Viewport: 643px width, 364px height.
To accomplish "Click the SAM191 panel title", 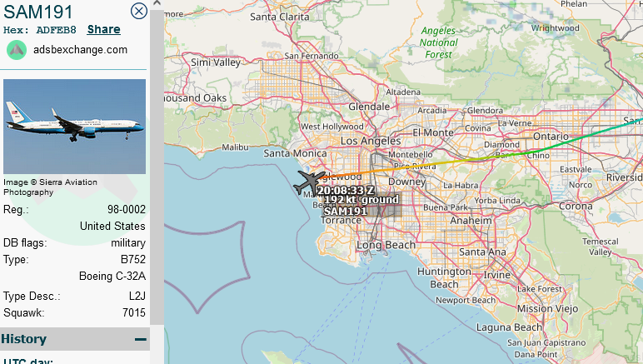I will pos(37,12).
